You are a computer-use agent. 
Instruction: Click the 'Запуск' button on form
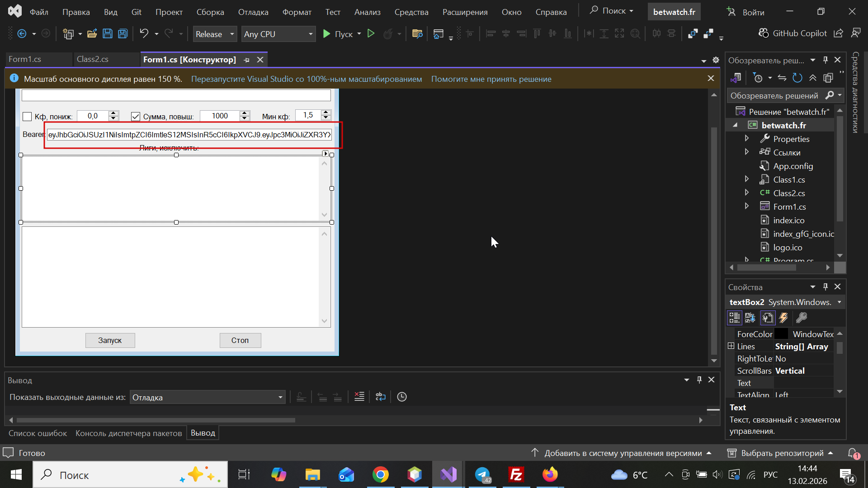pyautogui.click(x=110, y=340)
